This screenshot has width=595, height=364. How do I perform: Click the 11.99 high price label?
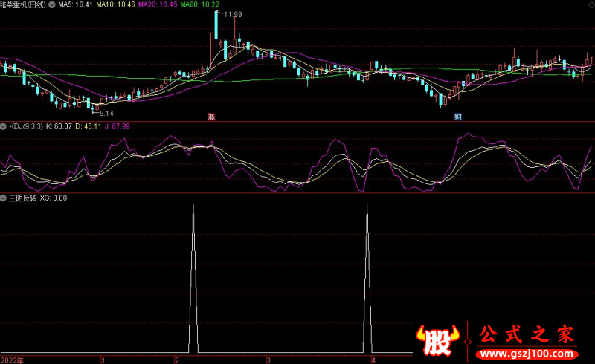233,15
